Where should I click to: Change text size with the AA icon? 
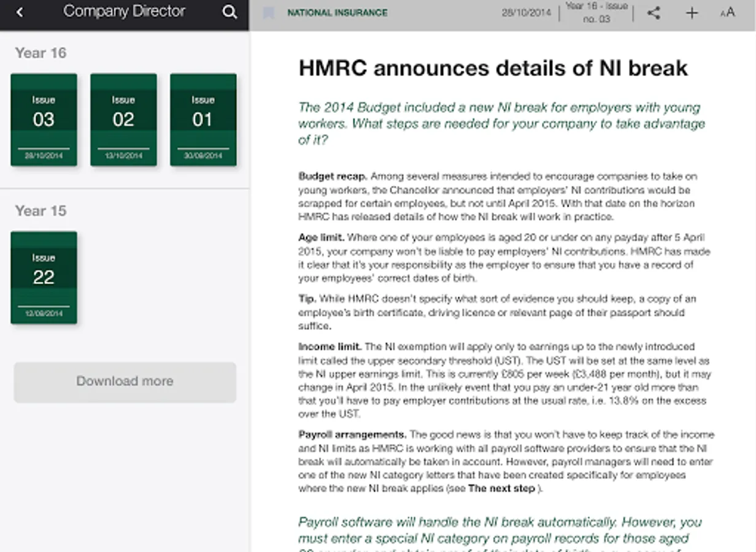pos(727,13)
